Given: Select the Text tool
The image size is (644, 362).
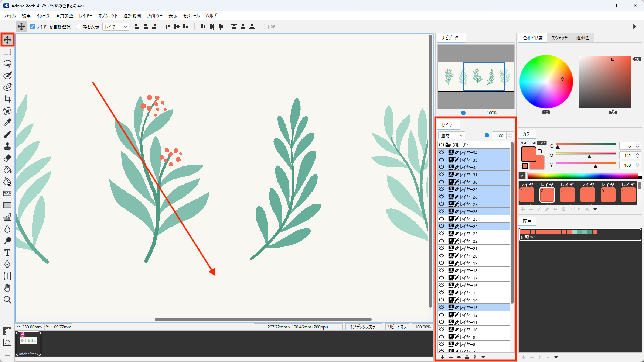Looking at the screenshot, I should (x=7, y=252).
